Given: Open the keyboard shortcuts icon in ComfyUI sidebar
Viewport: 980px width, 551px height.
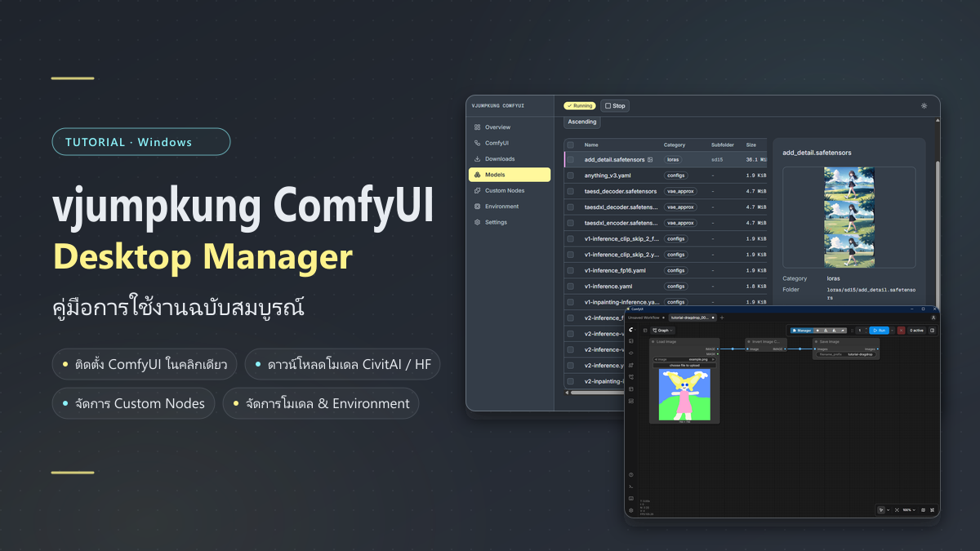Looking at the screenshot, I should pyautogui.click(x=631, y=498).
